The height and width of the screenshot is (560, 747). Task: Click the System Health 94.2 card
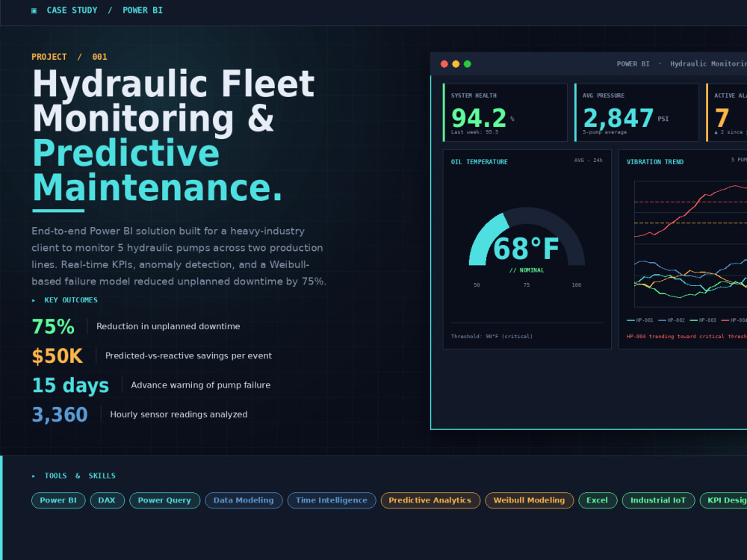[x=505, y=113]
